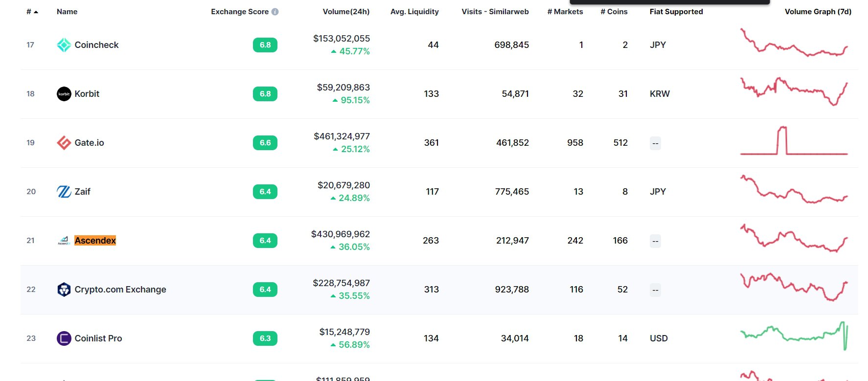This screenshot has height=381, width=868.
Task: Click Korbit's 95.15% volume change
Action: [351, 100]
